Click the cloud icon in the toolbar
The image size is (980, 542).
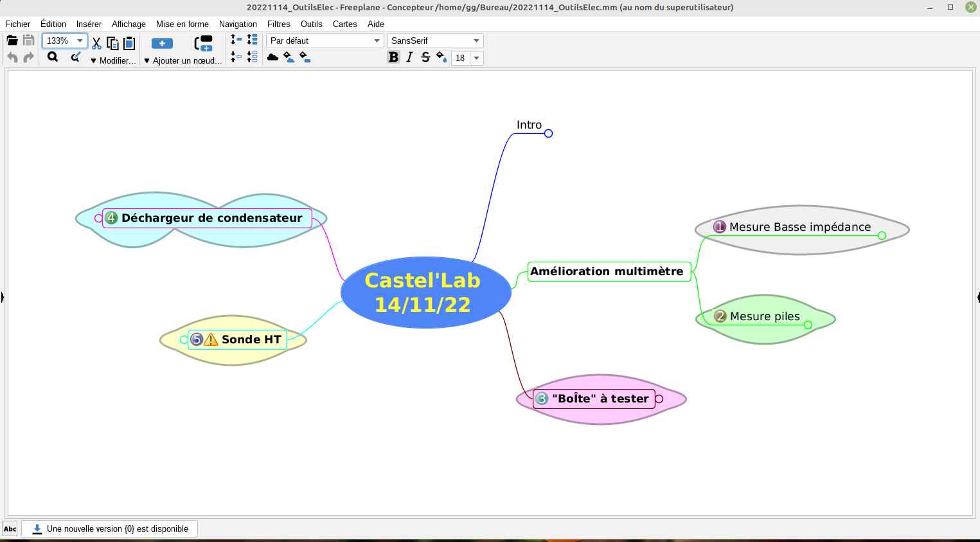(x=272, y=58)
